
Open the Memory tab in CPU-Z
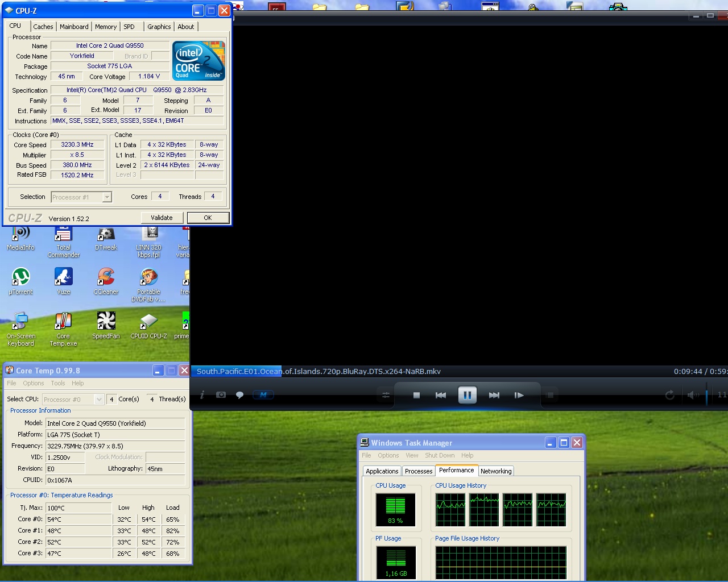pos(106,27)
